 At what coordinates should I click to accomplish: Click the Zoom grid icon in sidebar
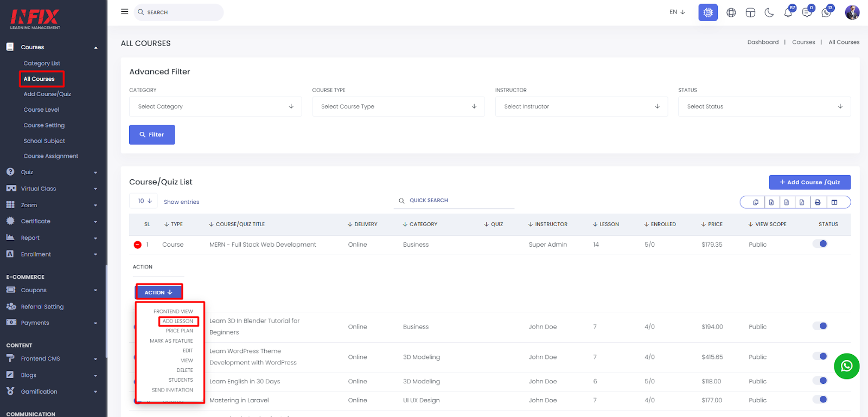pyautogui.click(x=10, y=205)
